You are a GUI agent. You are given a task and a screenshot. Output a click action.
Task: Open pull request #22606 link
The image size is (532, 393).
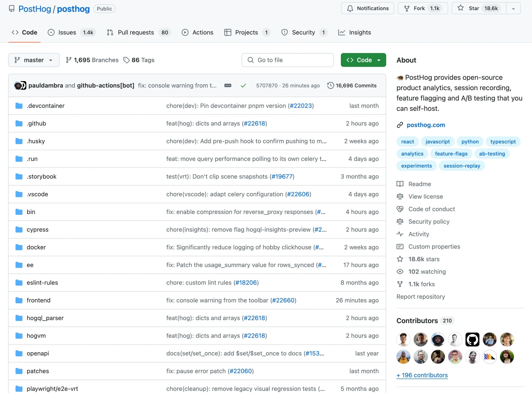tap(298, 194)
